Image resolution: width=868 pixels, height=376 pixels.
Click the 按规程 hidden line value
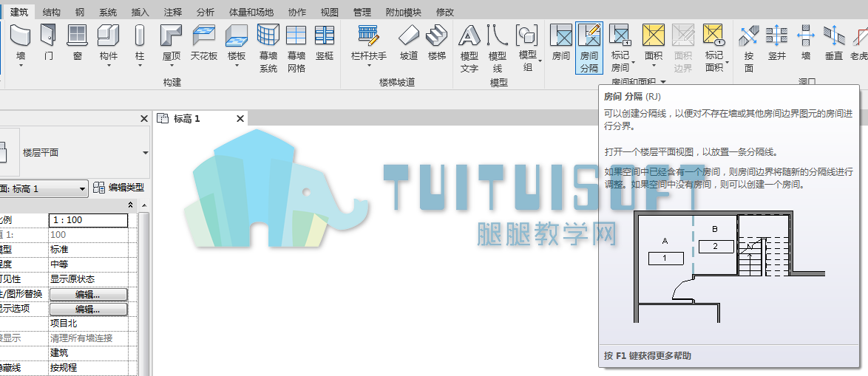(88, 368)
